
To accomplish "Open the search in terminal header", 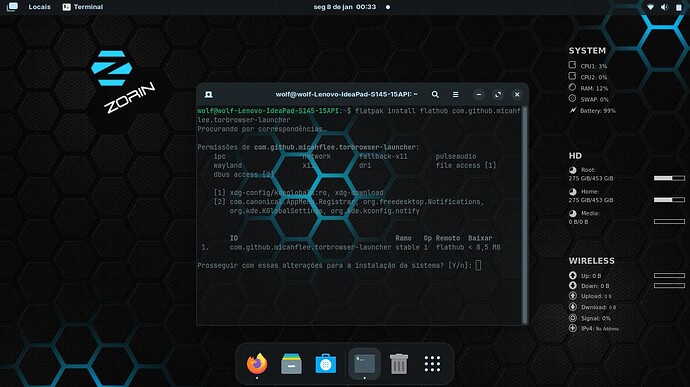I will [435, 94].
